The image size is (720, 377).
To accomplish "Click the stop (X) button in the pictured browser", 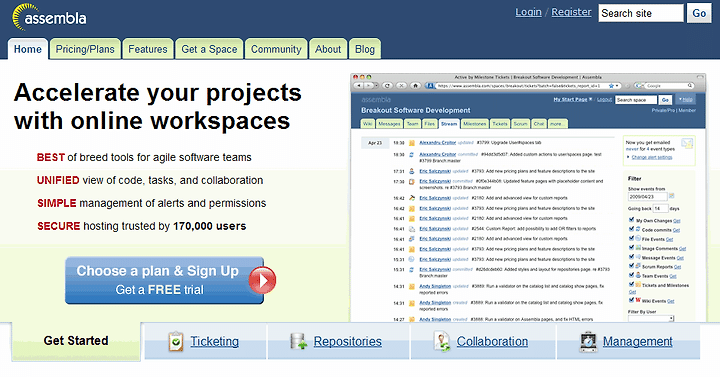I will click(401, 85).
